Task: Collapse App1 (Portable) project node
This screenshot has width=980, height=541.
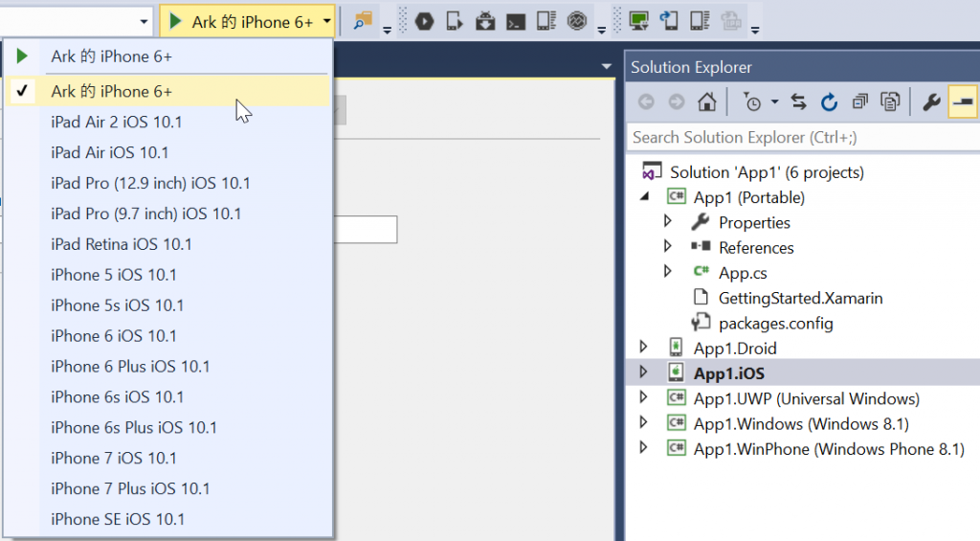Action: tap(644, 197)
